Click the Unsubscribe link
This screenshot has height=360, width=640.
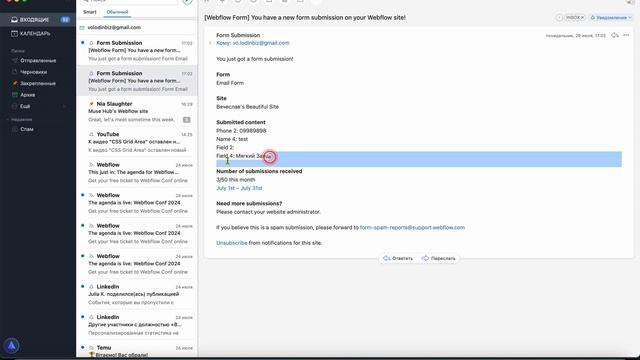(x=231, y=243)
